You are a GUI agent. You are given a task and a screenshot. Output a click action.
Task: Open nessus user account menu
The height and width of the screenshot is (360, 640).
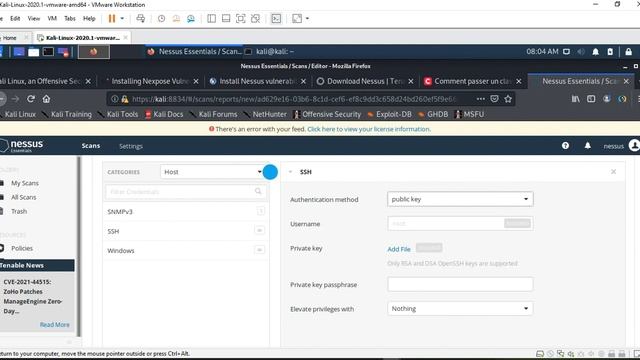tap(621, 146)
